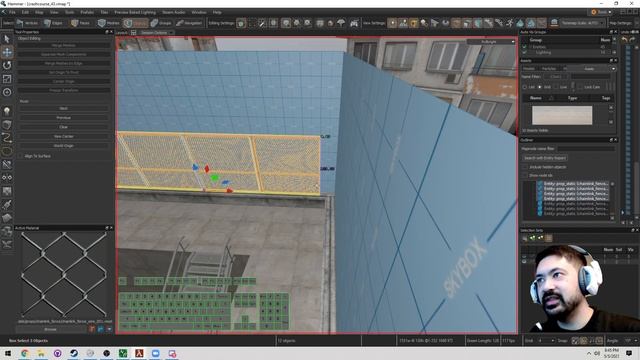This screenshot has height=360, width=640.
Task: Select the lightbulb Entity tool
Action: pos(7,111)
